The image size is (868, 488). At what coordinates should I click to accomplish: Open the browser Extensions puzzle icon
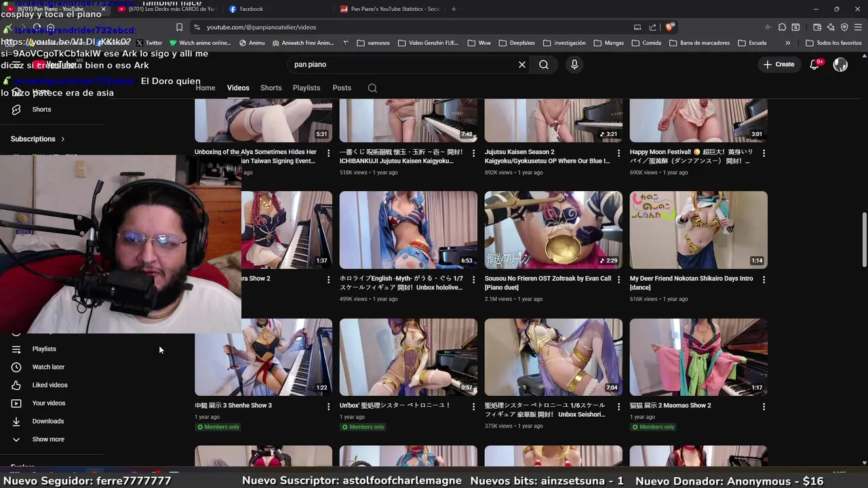click(x=782, y=27)
